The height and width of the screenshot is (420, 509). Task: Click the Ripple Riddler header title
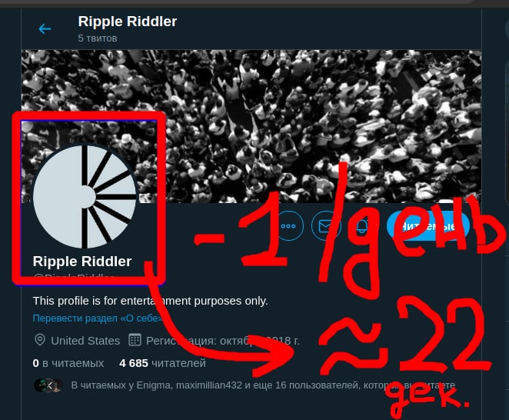[x=128, y=22]
